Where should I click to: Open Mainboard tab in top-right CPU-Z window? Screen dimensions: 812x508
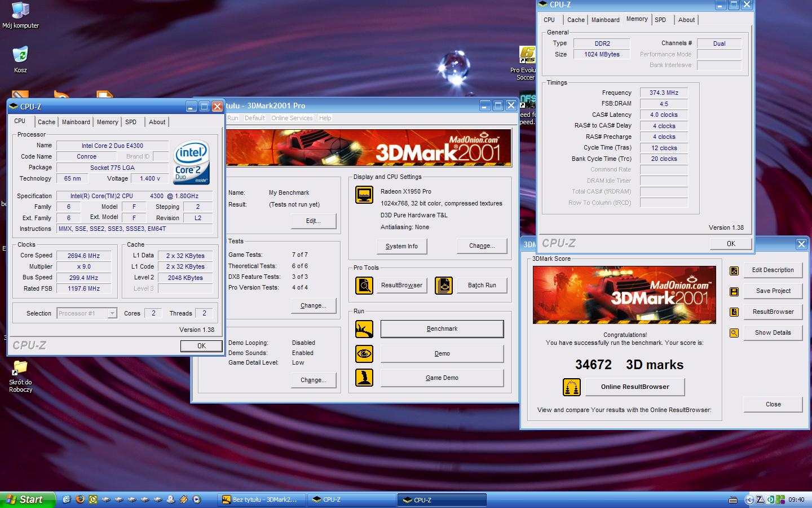pos(605,20)
